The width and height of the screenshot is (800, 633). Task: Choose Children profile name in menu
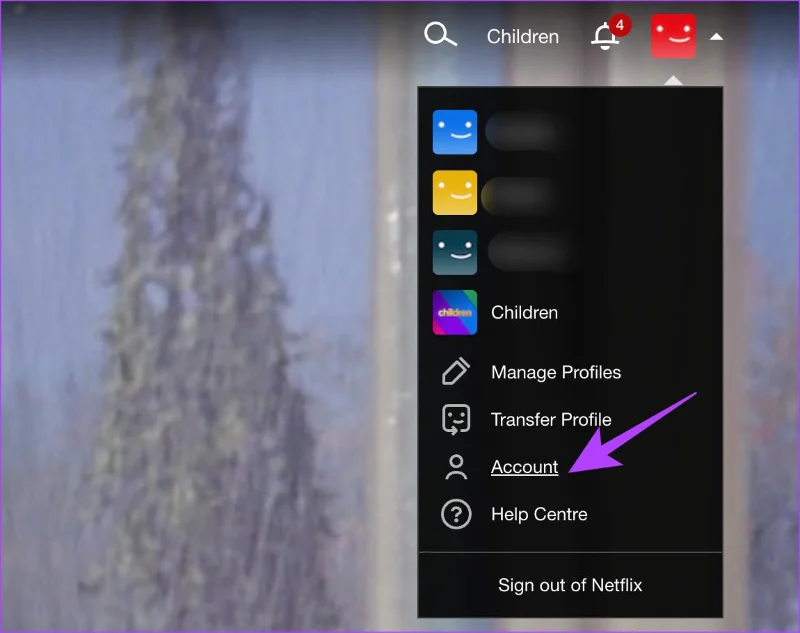click(524, 313)
